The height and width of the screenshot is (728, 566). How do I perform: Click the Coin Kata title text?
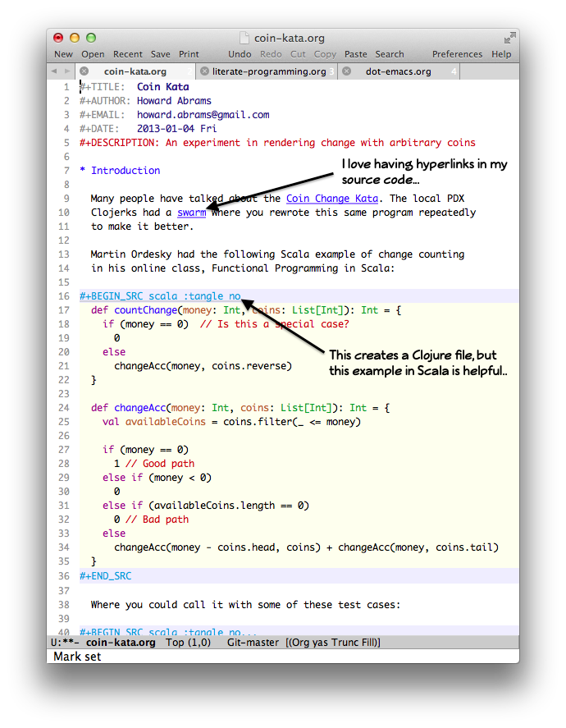pos(163,87)
